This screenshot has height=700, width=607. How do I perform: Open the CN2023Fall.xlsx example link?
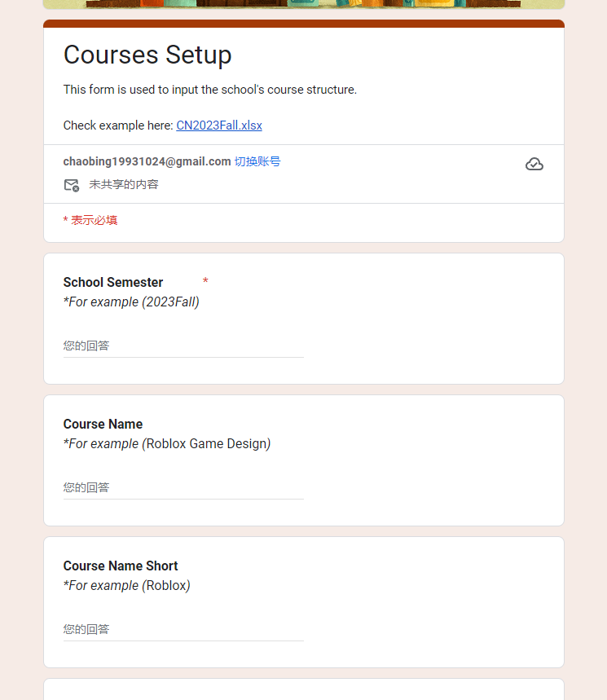coord(219,125)
